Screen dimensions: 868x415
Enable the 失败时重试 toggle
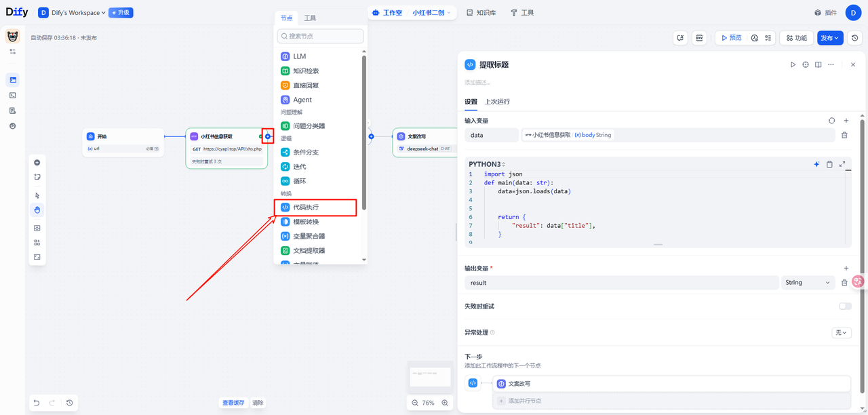point(845,307)
